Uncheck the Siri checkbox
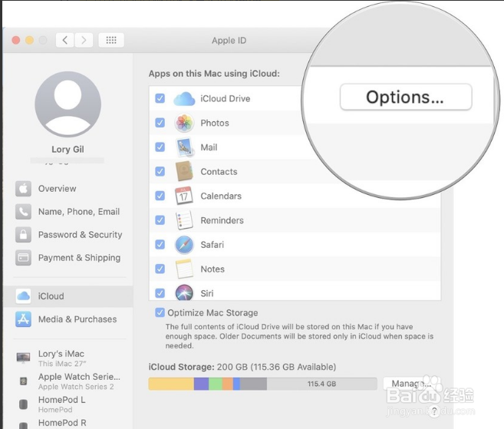This screenshot has width=504, height=429. 160,293
